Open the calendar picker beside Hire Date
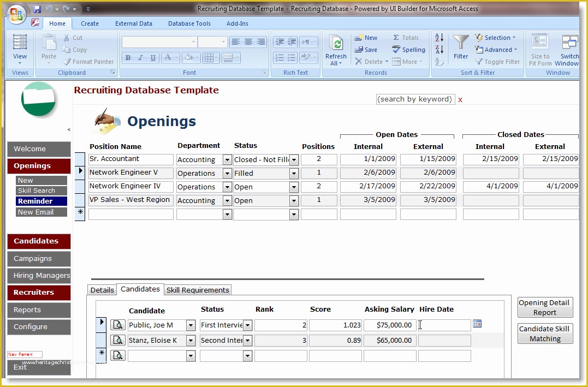The width and height of the screenshot is (588, 387). click(x=477, y=323)
